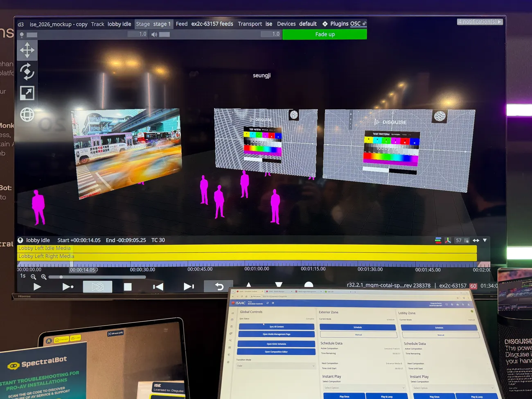Viewport: 532px width, 399px height.
Task: Click the Sync All Content button
Action: pos(276,327)
